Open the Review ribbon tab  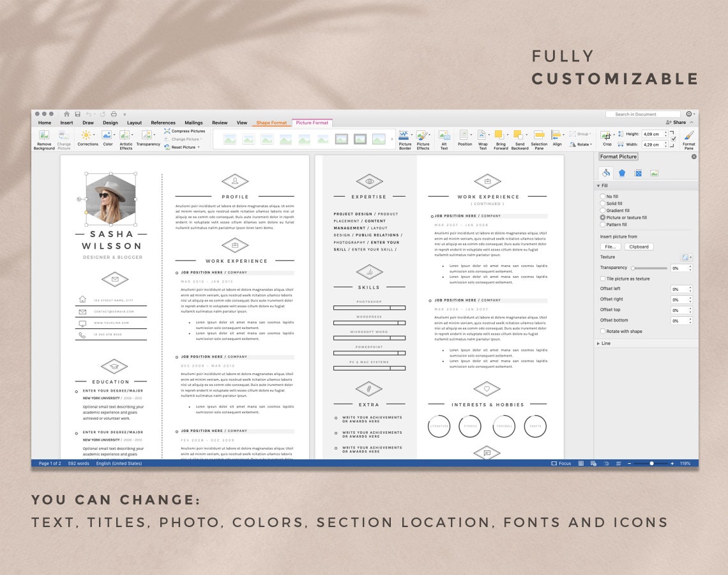pos(220,123)
